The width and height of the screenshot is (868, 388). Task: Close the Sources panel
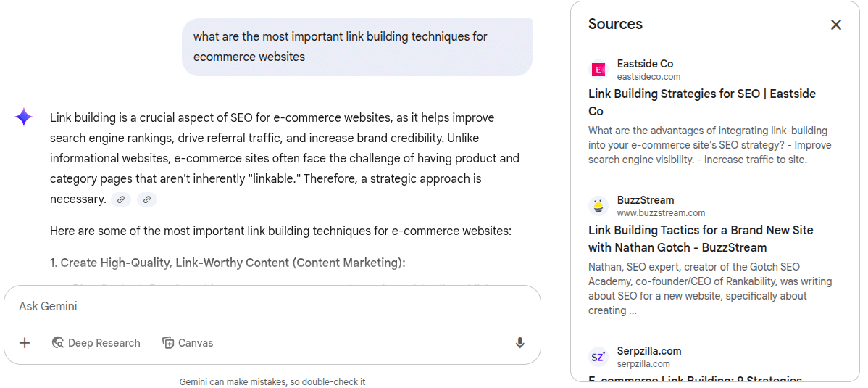[835, 25]
